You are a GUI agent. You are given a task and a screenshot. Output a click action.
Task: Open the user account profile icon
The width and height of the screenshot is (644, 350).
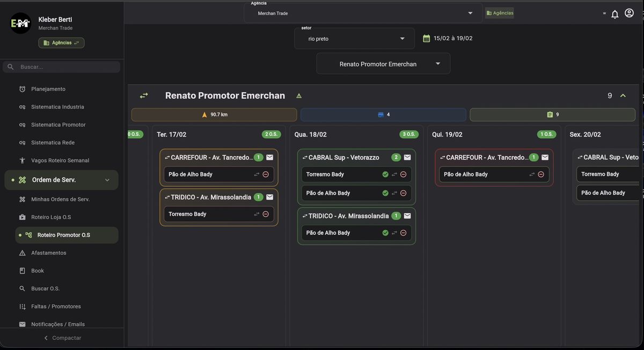point(629,13)
